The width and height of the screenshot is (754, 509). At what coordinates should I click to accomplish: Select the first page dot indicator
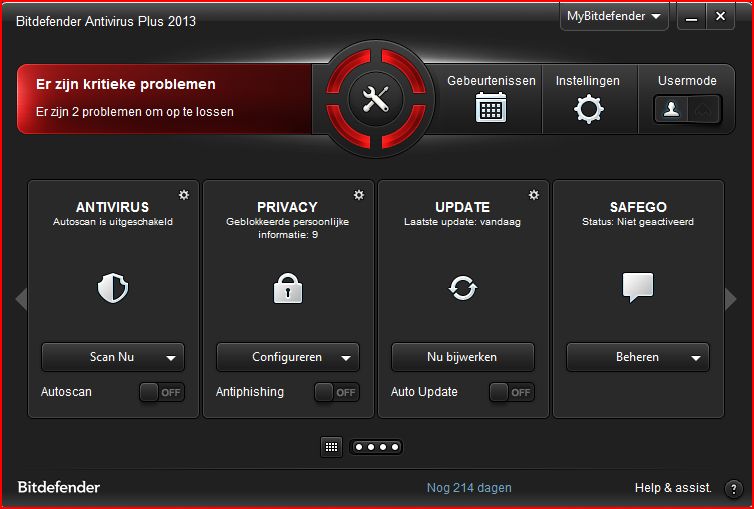click(358, 447)
